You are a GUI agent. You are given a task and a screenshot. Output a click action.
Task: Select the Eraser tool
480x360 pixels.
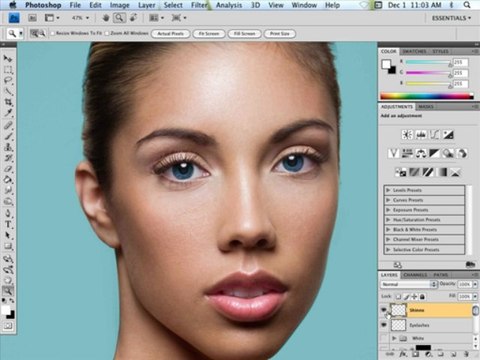pyautogui.click(x=8, y=169)
